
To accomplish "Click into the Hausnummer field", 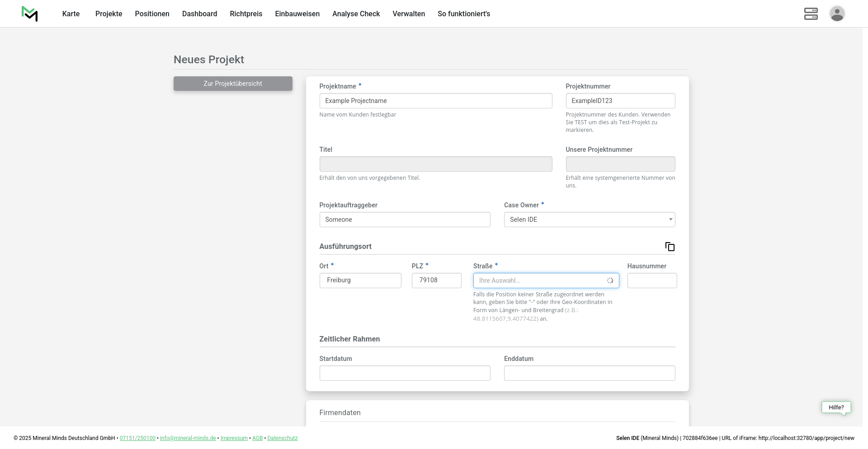I will 652,281.
